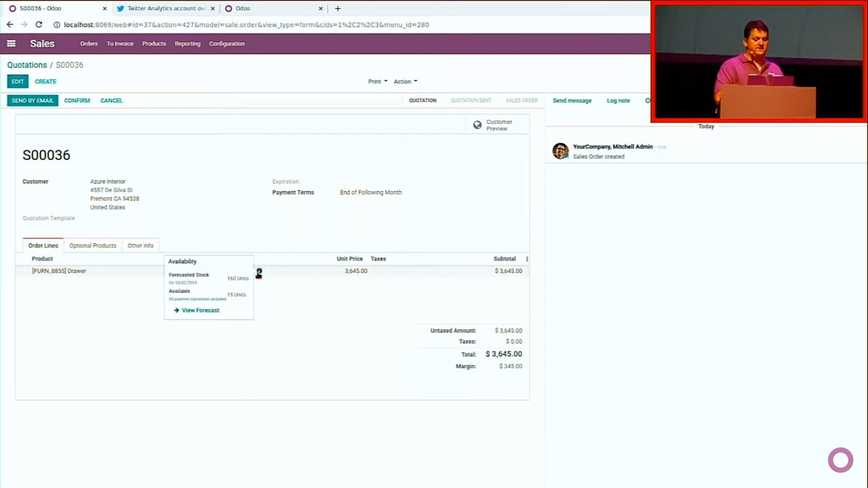Open the Print dropdown
The width and height of the screenshot is (868, 488).
point(377,81)
